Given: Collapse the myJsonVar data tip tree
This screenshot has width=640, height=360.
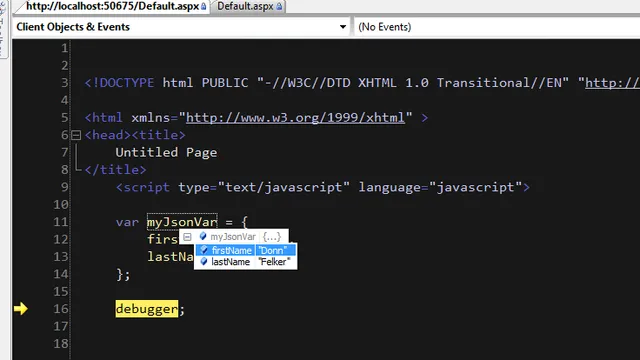Looking at the screenshot, I should click(187, 237).
